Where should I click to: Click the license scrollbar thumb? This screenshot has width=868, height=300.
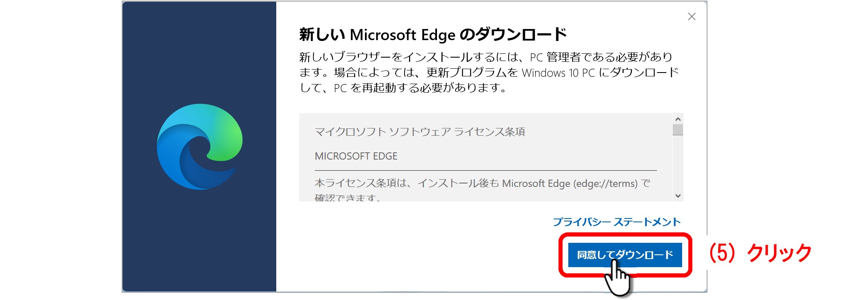coord(678,130)
